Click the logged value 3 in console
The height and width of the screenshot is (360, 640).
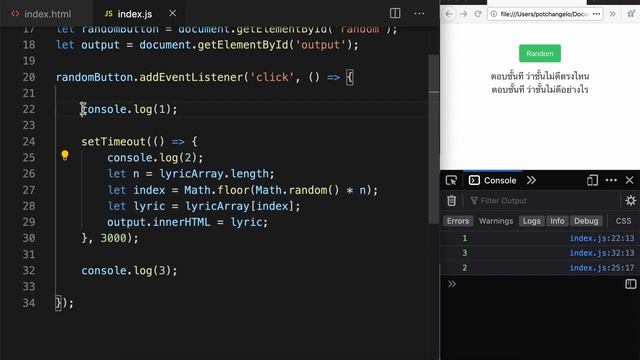[464, 253]
